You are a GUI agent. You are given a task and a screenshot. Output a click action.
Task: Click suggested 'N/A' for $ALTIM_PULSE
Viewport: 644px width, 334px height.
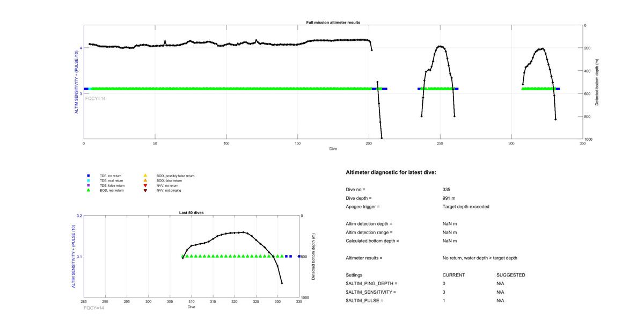coord(500,301)
